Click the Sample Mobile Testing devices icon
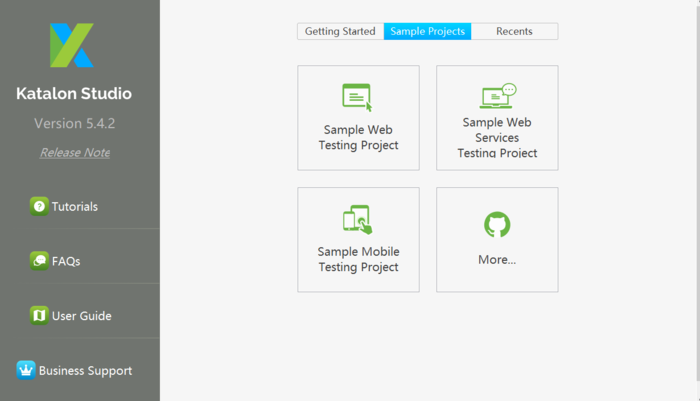 tap(358, 219)
